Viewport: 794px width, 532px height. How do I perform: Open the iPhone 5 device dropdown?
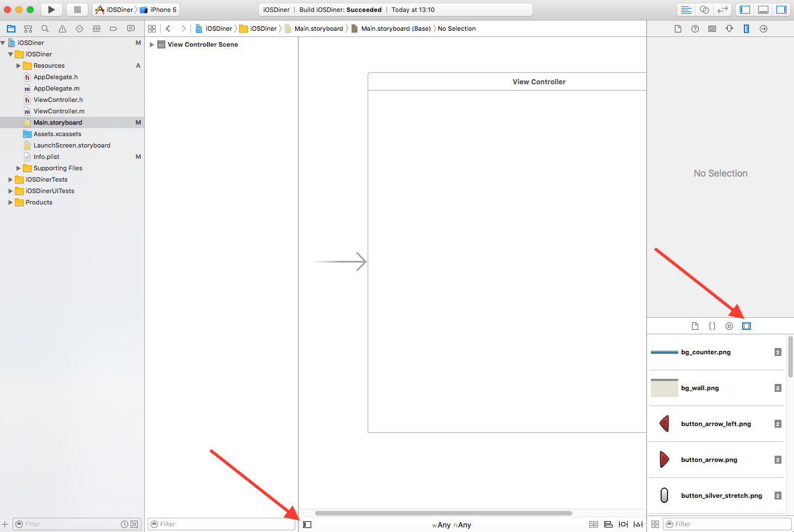[158, 10]
